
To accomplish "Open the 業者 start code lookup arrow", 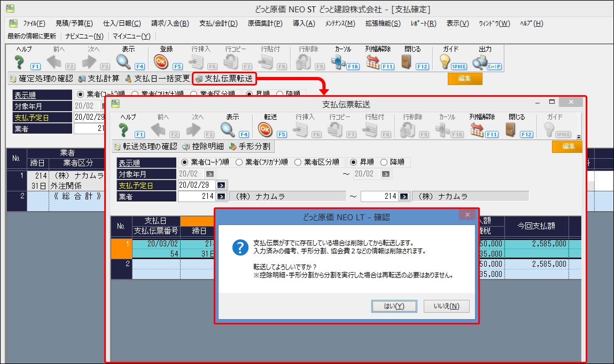I will [x=221, y=196].
